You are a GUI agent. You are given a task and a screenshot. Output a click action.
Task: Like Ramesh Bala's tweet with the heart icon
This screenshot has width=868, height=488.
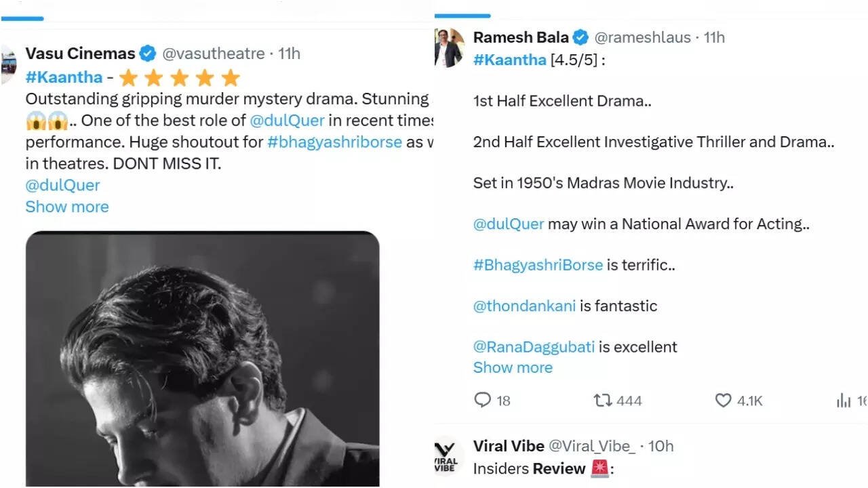724,401
